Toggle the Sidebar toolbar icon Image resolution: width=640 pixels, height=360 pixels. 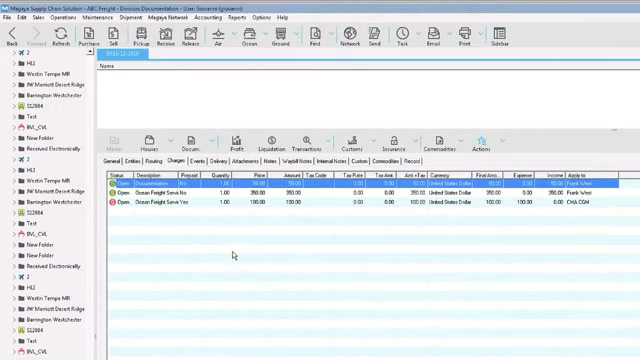point(500,36)
